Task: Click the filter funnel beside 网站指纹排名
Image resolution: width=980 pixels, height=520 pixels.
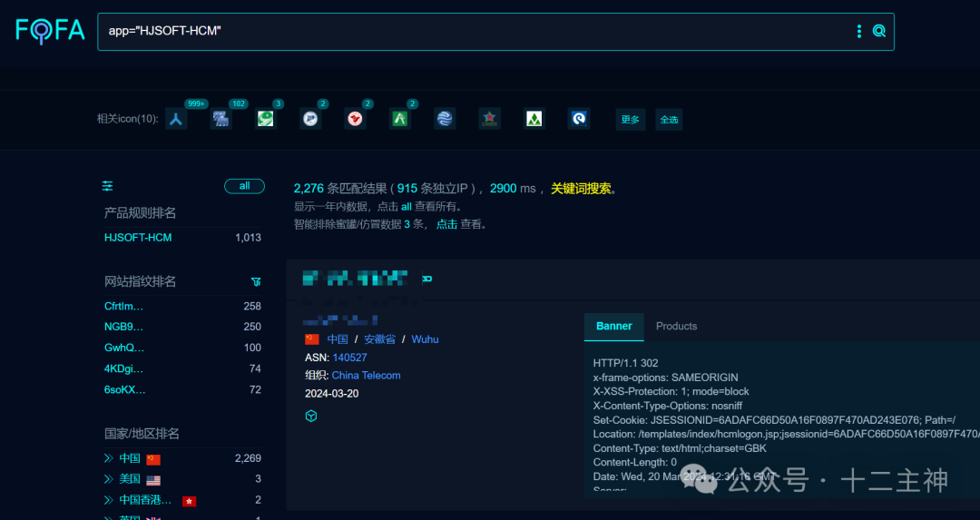Action: click(256, 282)
